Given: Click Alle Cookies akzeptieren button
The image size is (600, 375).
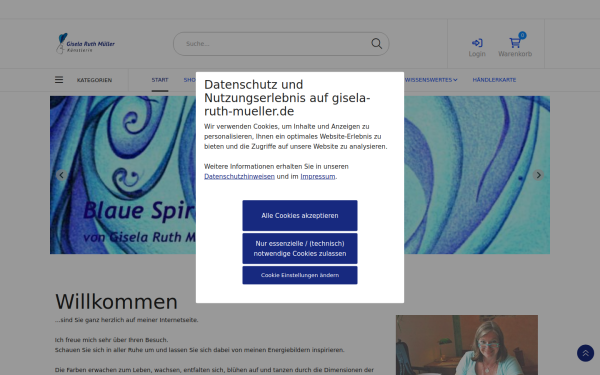Looking at the screenshot, I should coord(300,215).
